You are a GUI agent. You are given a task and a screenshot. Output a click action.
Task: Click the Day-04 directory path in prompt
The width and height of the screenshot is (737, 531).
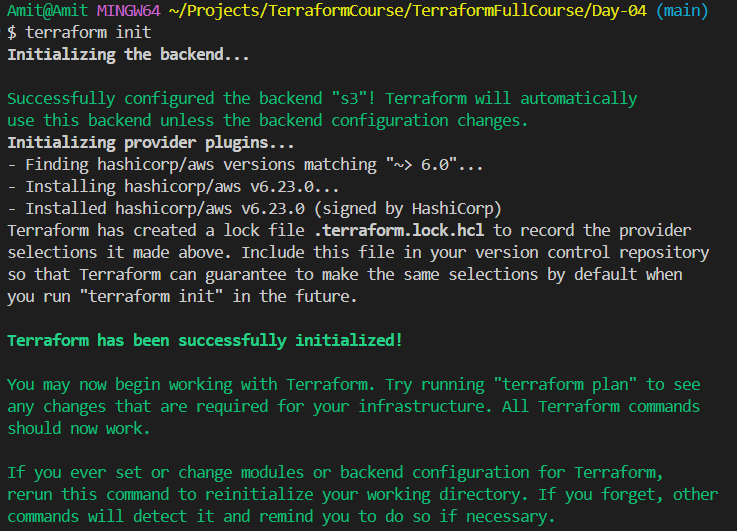tap(408, 10)
